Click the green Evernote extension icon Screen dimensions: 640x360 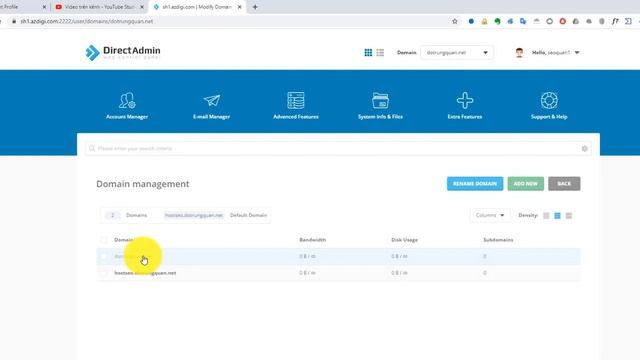pos(497,21)
